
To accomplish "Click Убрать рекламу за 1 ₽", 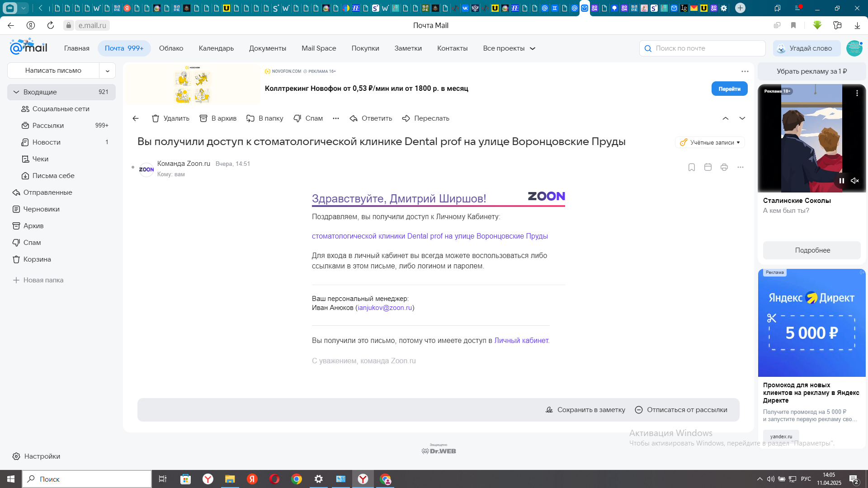I will point(811,71).
